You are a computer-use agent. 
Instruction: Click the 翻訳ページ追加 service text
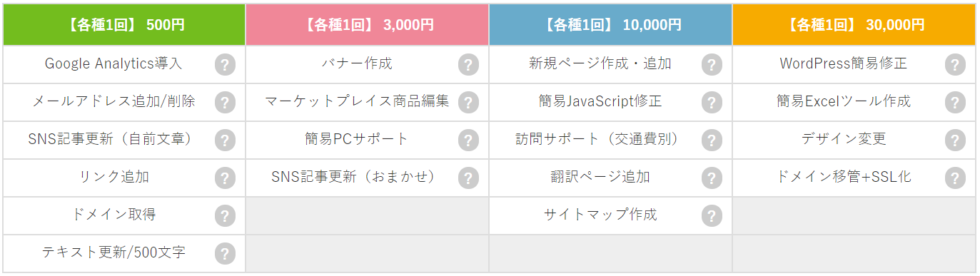click(600, 177)
